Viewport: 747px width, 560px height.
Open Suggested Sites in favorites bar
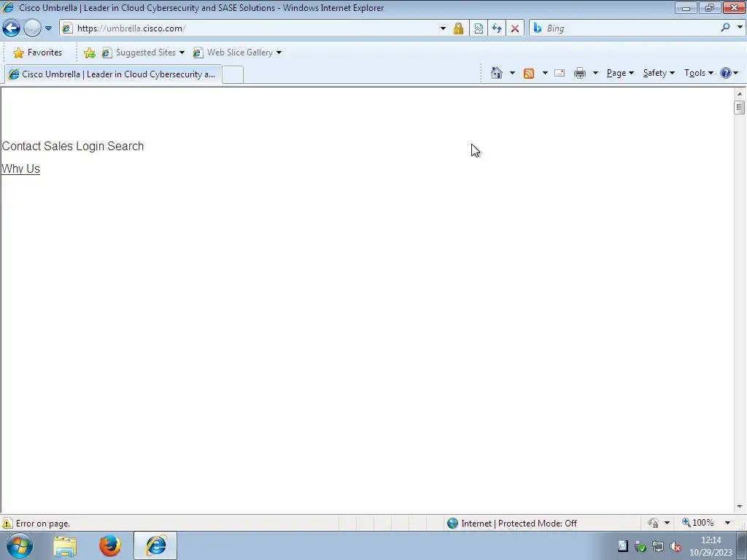click(x=139, y=52)
